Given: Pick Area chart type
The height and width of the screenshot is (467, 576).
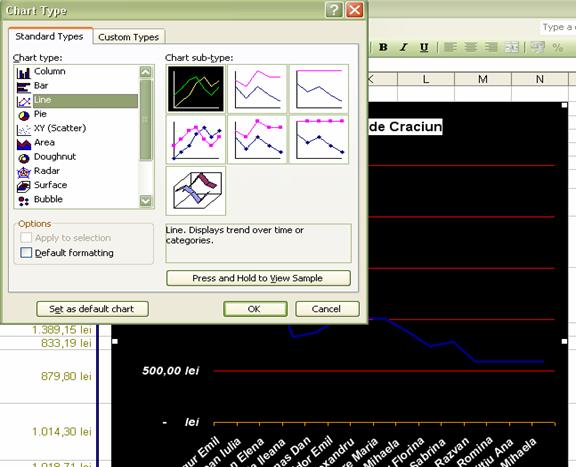Looking at the screenshot, I should (44, 143).
